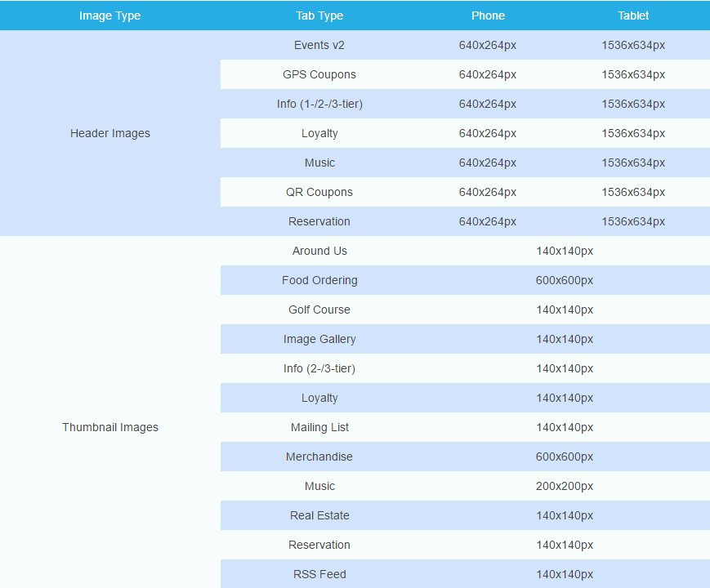Click the Mailing List cell
Image resolution: width=710 pixels, height=588 pixels.
tap(319, 427)
